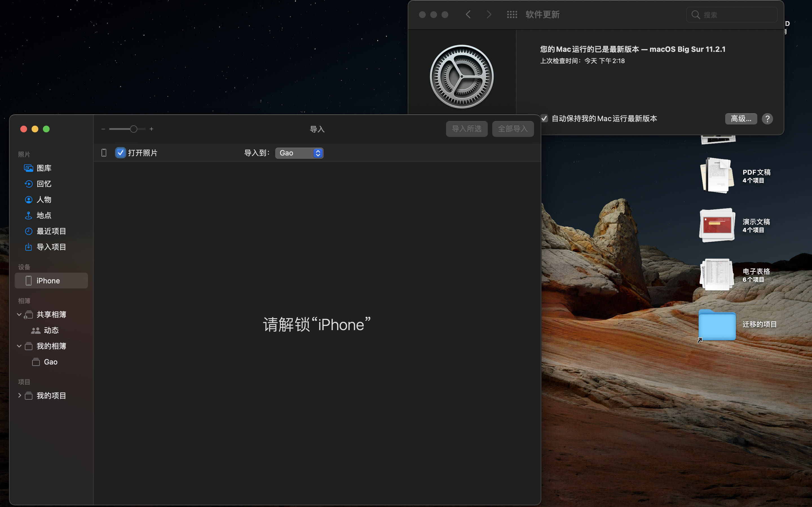The height and width of the screenshot is (507, 812).
Task: Click the help question mark button
Action: click(x=767, y=119)
